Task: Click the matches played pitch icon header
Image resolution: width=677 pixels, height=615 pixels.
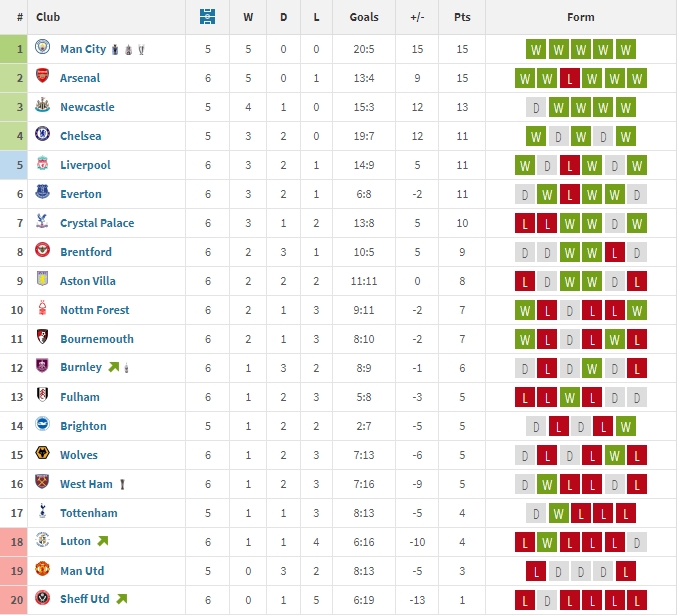Action: pos(207,16)
